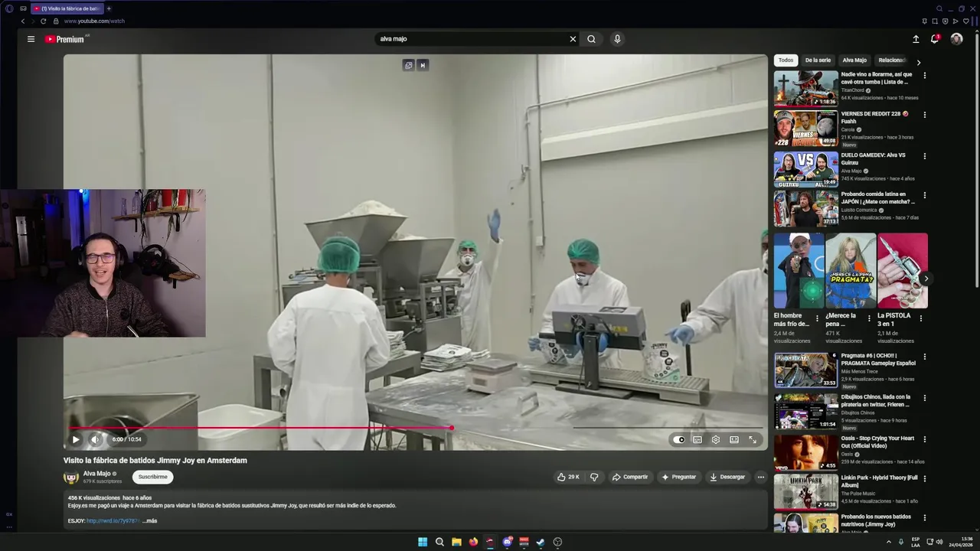Open the notifications bell
980x551 pixels.
[935, 39]
